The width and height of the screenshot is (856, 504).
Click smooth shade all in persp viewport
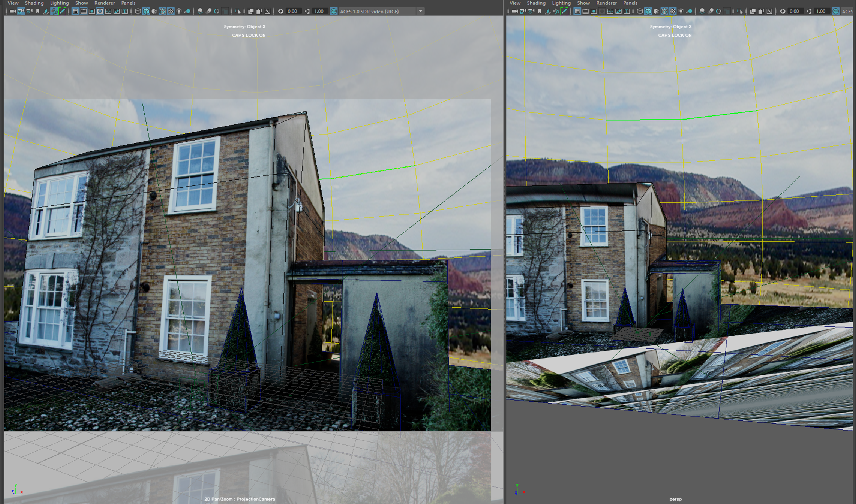click(x=648, y=11)
